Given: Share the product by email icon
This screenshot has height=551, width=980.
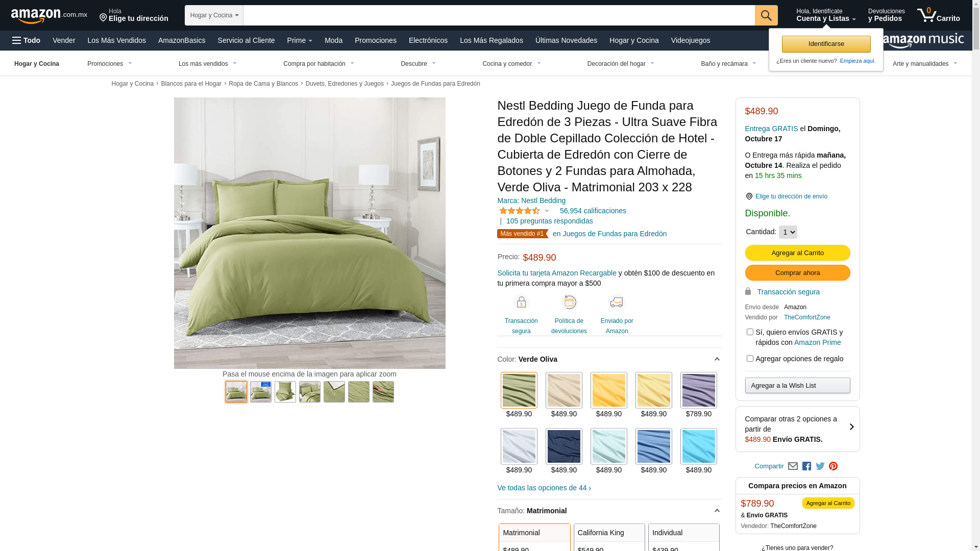Looking at the screenshot, I should pyautogui.click(x=793, y=466).
